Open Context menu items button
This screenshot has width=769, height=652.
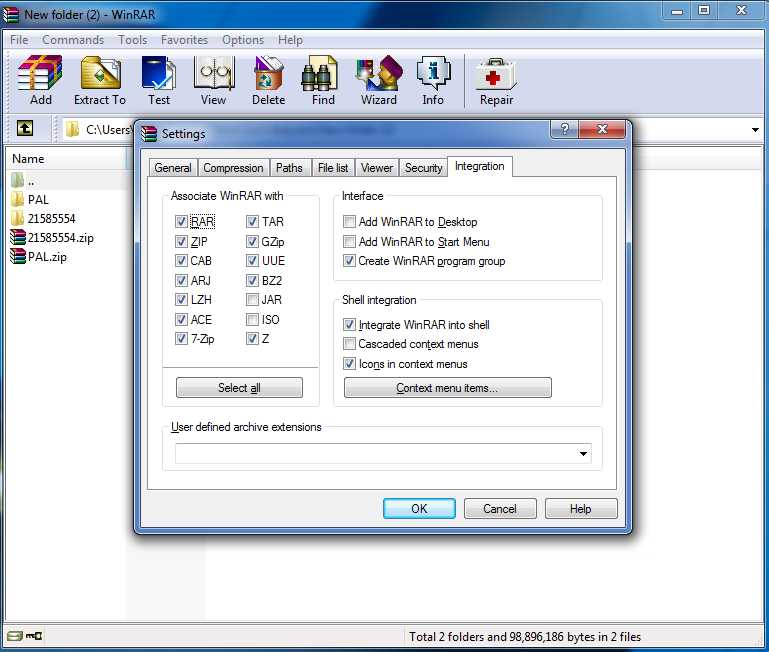pyautogui.click(x=447, y=388)
